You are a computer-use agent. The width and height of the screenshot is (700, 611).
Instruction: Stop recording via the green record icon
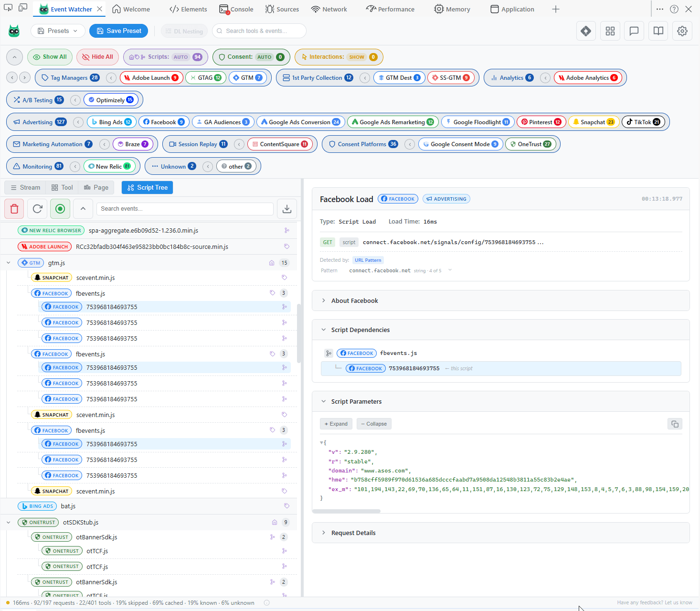(x=60, y=209)
